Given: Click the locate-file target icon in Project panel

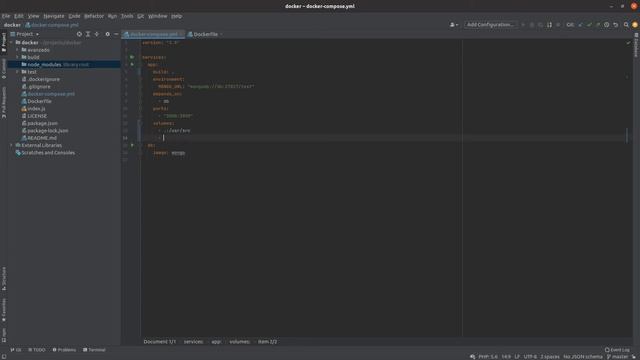Looking at the screenshot, I should coord(79,34).
